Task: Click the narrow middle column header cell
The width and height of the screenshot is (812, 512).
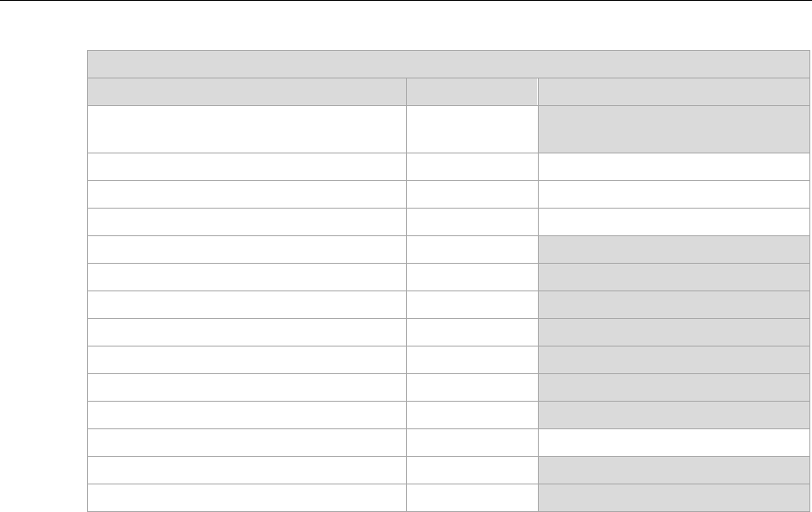Action: 472,92
